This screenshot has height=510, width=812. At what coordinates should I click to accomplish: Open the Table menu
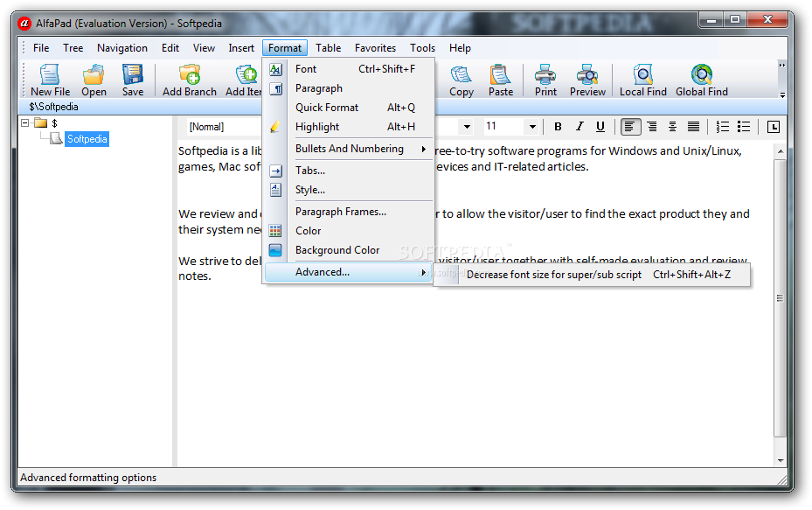point(329,48)
